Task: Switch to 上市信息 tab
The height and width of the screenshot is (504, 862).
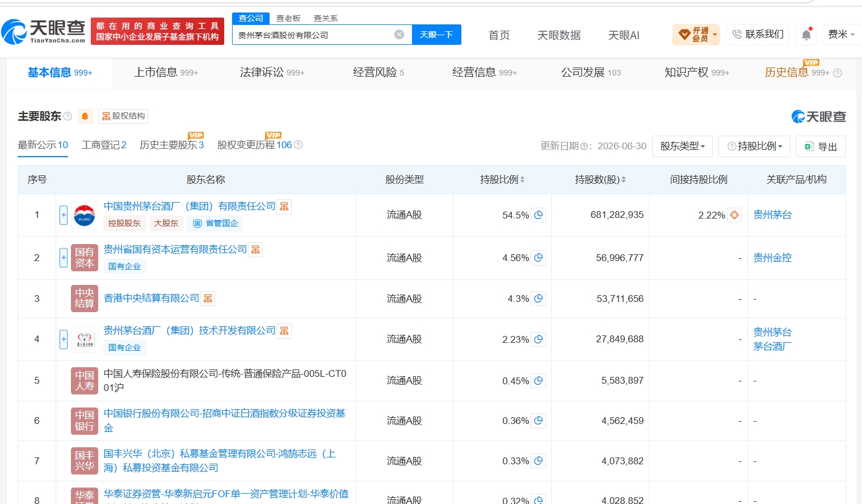Action: tap(166, 73)
